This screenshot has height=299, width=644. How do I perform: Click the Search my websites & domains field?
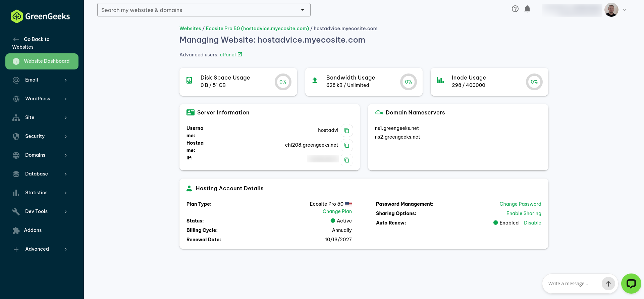coord(204,10)
